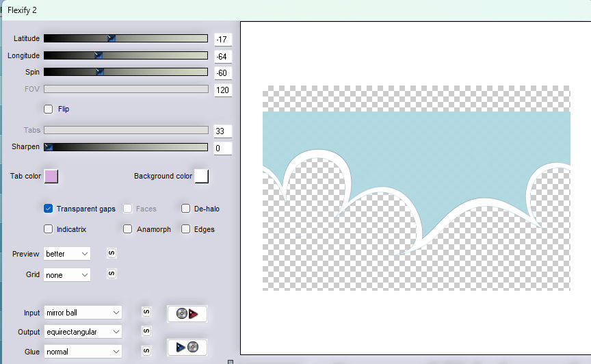Click the swap icon beside Glue dropdown
Image resolution: width=591 pixels, height=364 pixels.
click(x=146, y=351)
